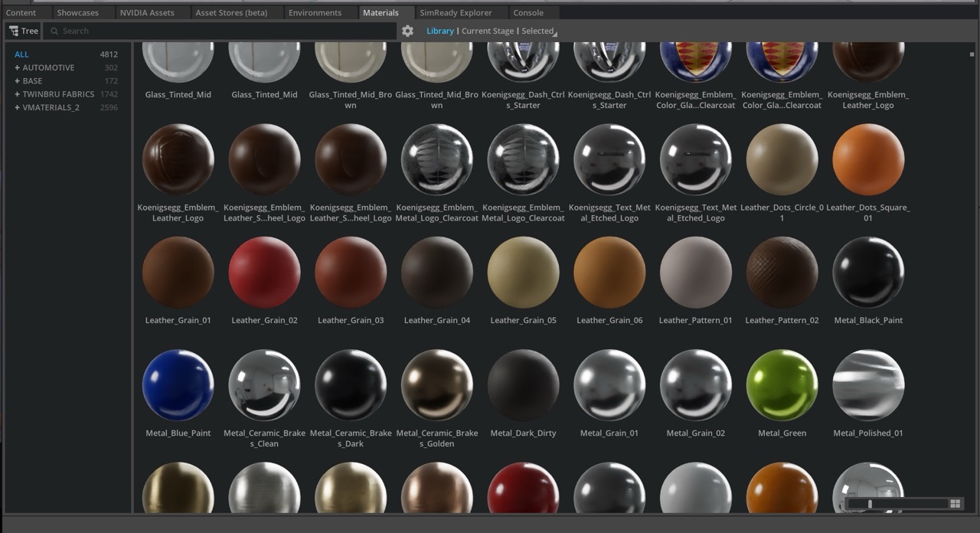Select the Metal_Blue_Paint material sphere

coord(178,385)
